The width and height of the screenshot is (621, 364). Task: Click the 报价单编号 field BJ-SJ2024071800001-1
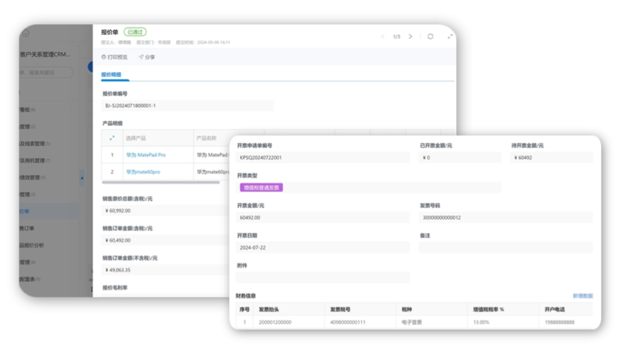pyautogui.click(x=188, y=105)
